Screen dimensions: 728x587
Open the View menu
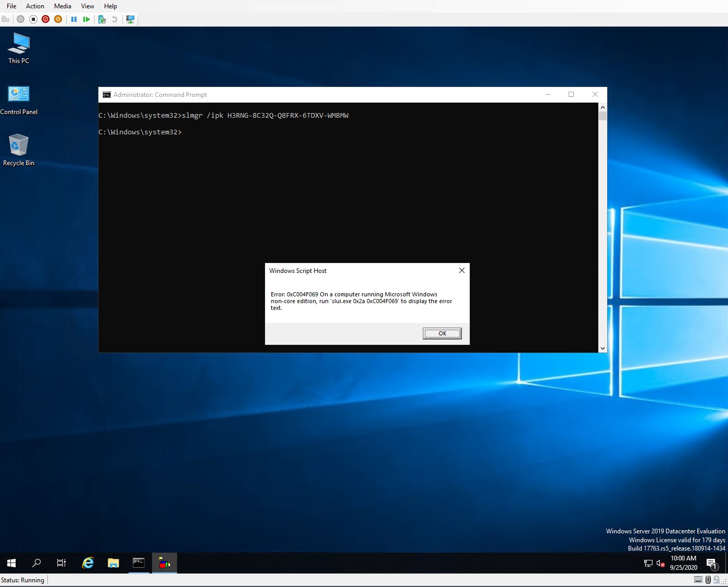click(87, 6)
